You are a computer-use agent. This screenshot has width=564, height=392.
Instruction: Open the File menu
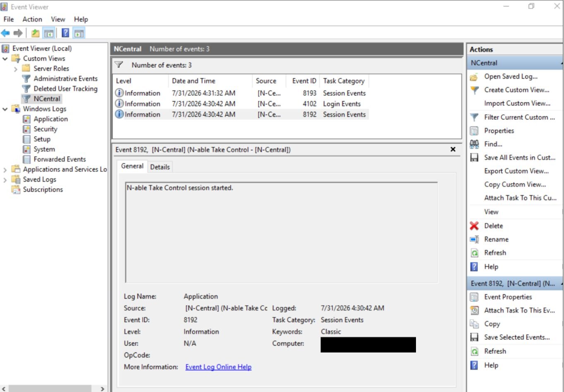click(9, 19)
